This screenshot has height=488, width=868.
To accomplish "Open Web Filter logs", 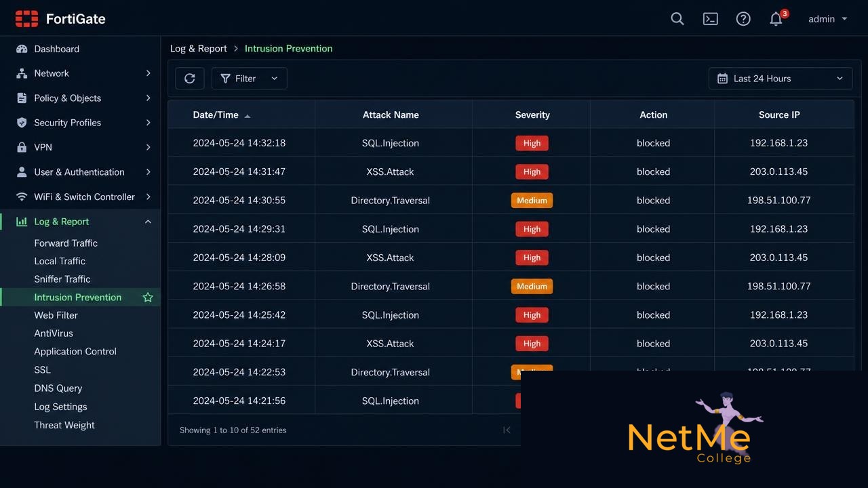I will click(x=56, y=315).
